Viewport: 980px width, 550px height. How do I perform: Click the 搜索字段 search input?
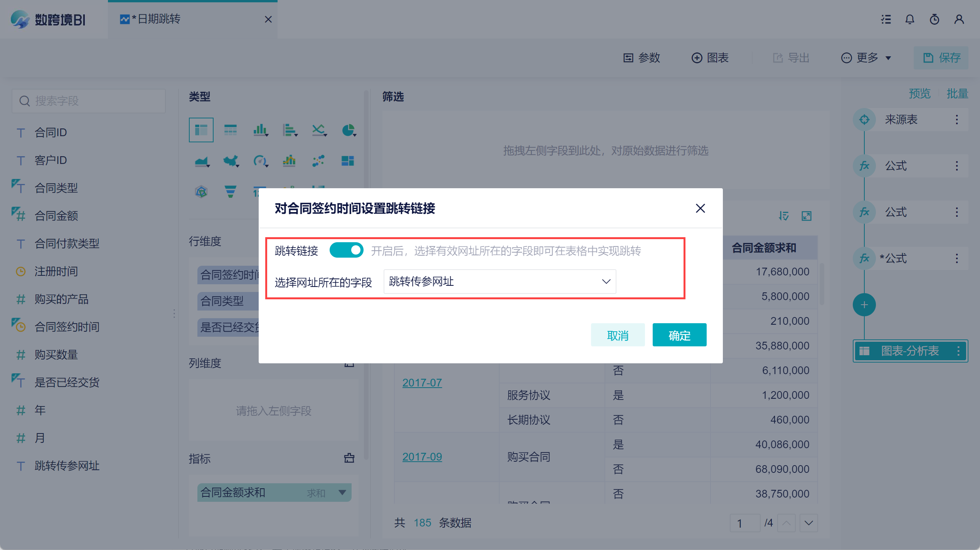point(89,101)
